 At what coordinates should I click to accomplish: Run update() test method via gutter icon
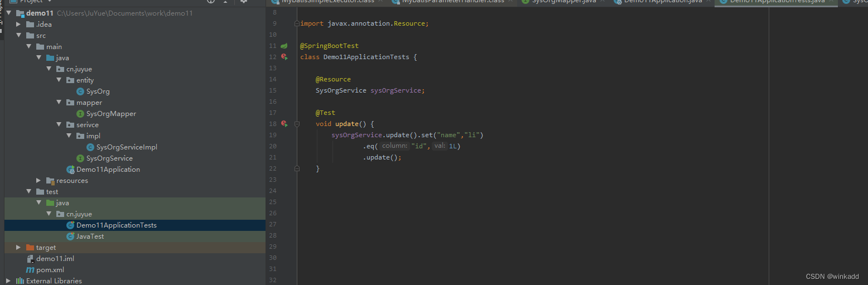[x=284, y=124]
